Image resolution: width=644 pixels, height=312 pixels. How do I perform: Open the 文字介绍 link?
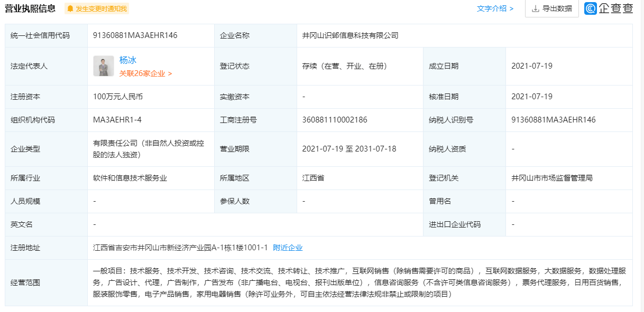click(495, 8)
